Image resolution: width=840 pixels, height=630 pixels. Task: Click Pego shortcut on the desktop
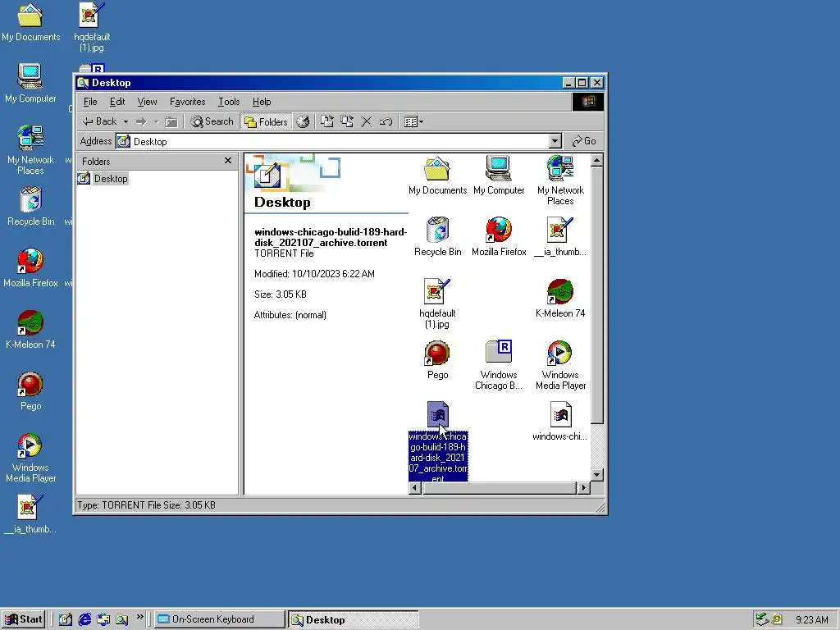30,391
